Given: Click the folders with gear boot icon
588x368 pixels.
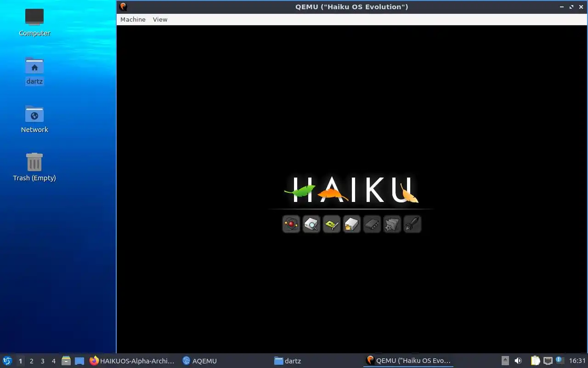Looking at the screenshot, I should click(x=392, y=224).
